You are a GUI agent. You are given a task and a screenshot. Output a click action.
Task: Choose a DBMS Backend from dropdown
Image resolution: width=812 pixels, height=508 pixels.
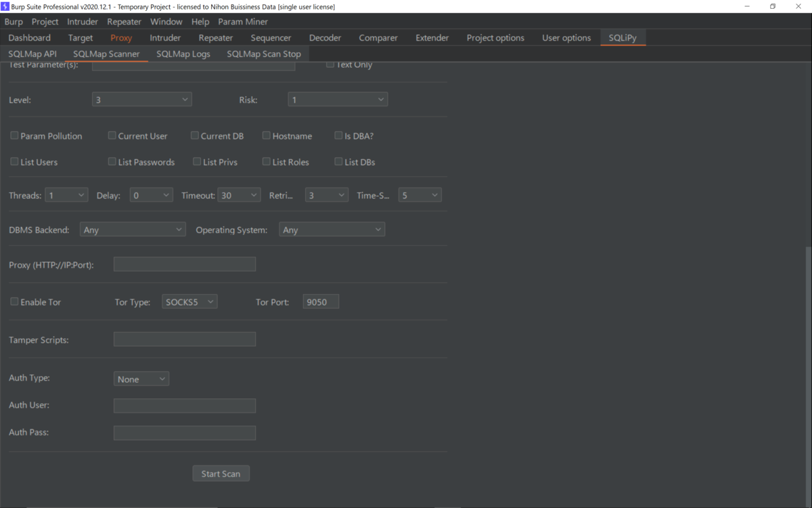point(133,230)
